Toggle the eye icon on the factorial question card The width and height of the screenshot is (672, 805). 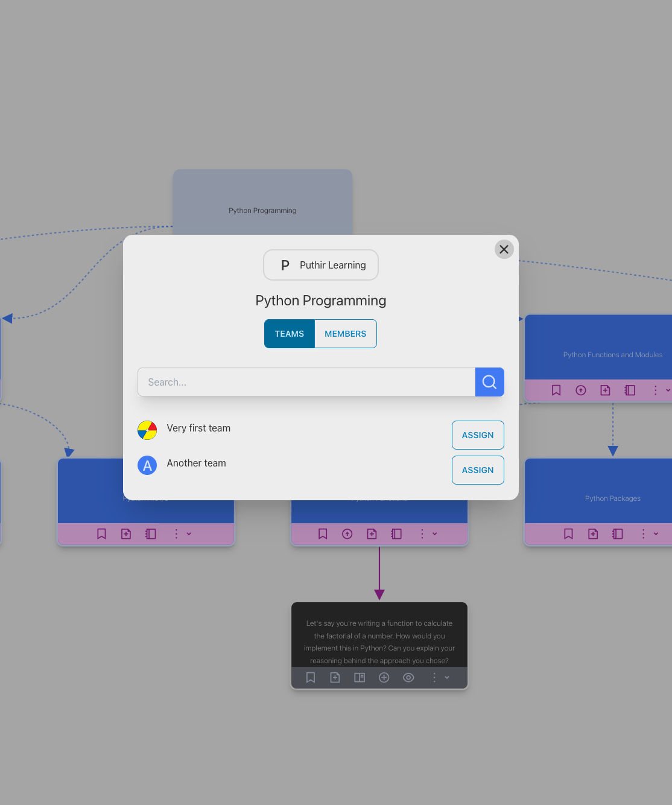click(x=408, y=678)
